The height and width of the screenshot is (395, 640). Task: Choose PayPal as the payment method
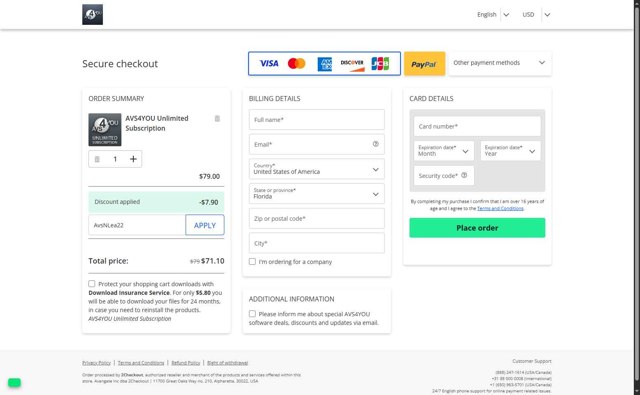pyautogui.click(x=424, y=64)
